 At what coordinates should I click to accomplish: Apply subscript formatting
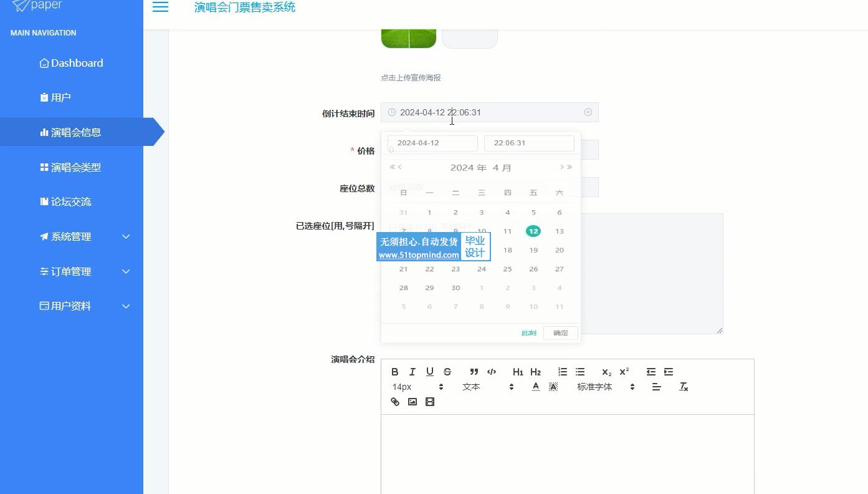point(606,372)
